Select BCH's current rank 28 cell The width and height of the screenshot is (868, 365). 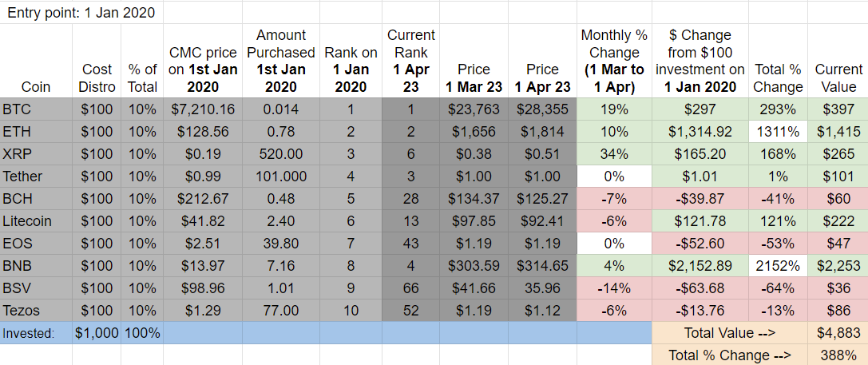click(x=410, y=198)
